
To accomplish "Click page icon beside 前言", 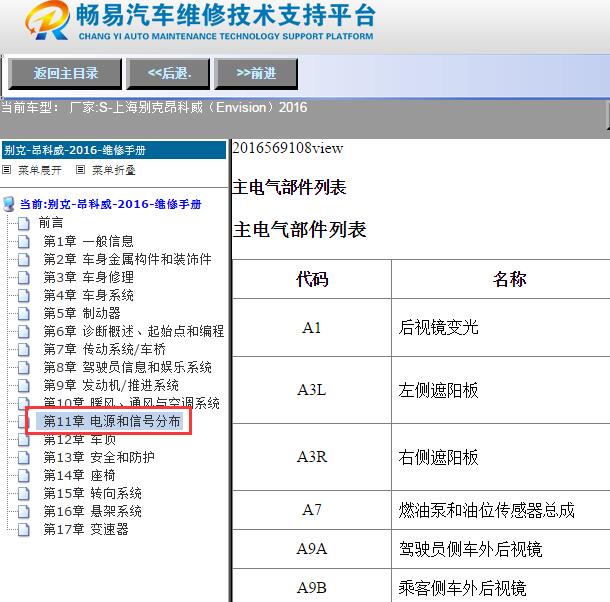I will click(24, 223).
